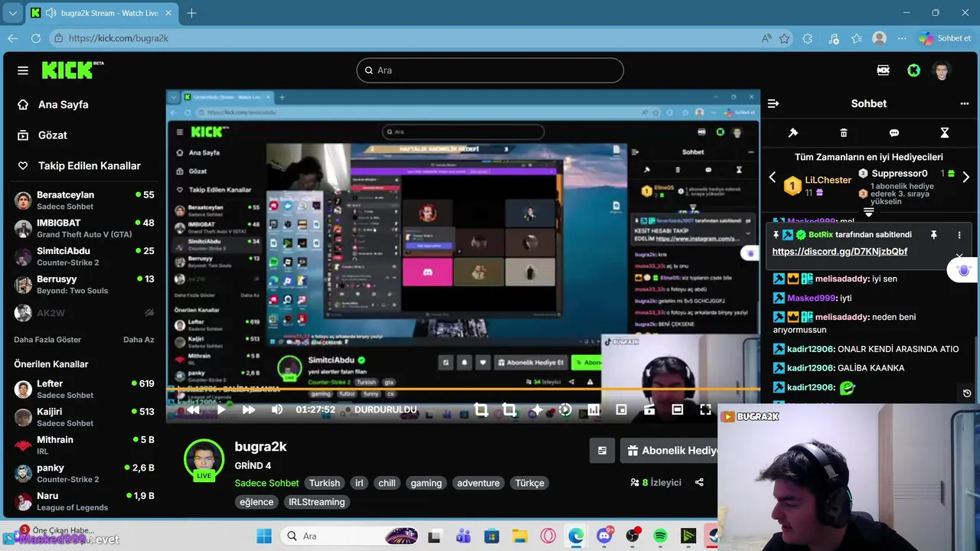Open the user profile avatar menu

coord(942,70)
